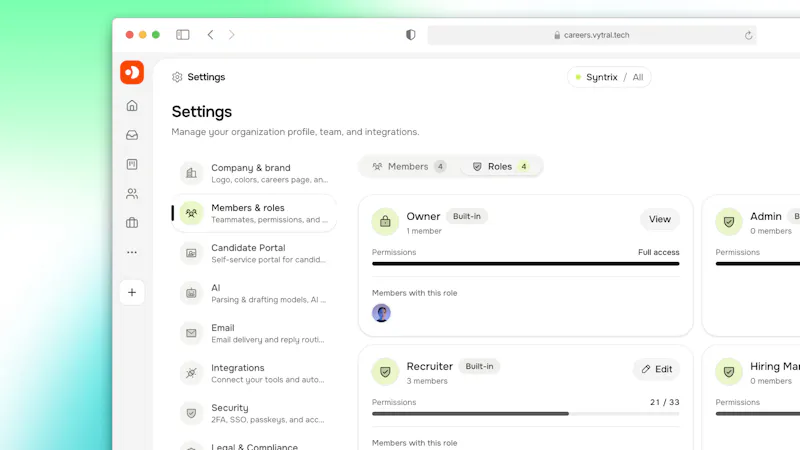Viewport: 800px width, 450px height.
Task: Open Security settings section
Action: [254, 413]
